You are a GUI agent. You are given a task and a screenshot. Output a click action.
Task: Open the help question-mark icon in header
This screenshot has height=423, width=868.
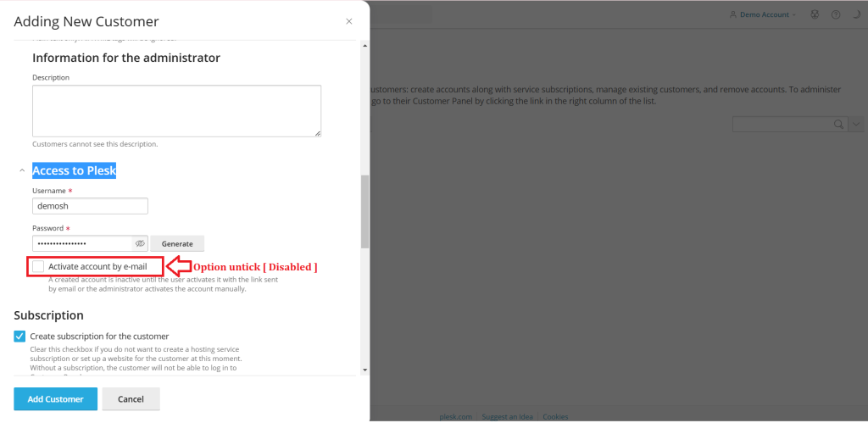tap(836, 15)
